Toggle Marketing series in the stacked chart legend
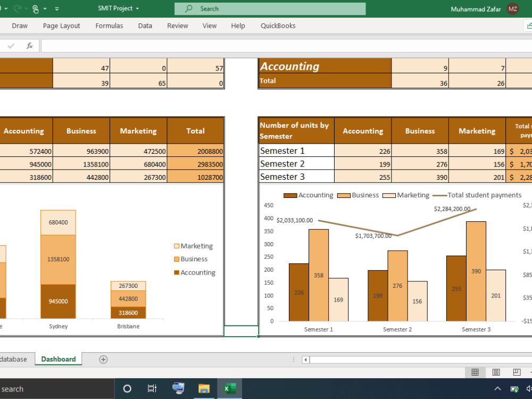532x399 pixels. 193,246
